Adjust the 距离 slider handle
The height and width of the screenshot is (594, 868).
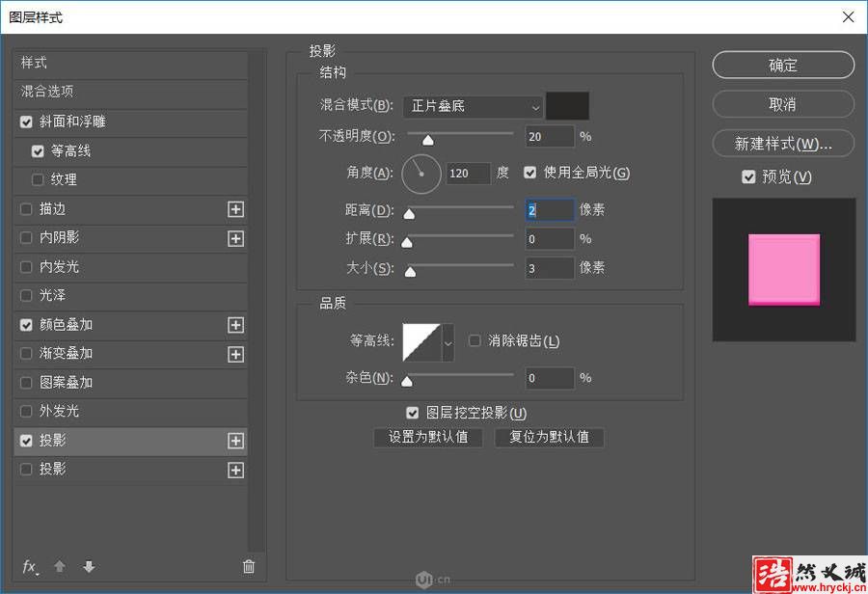(x=409, y=214)
